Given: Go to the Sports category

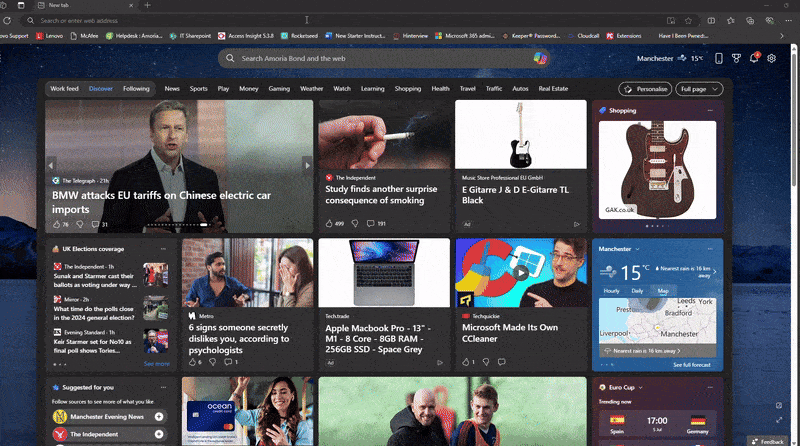Looking at the screenshot, I should pos(198,89).
